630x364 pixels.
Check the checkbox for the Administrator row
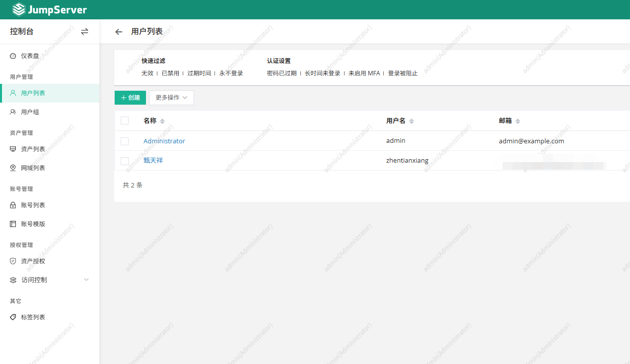click(x=125, y=141)
